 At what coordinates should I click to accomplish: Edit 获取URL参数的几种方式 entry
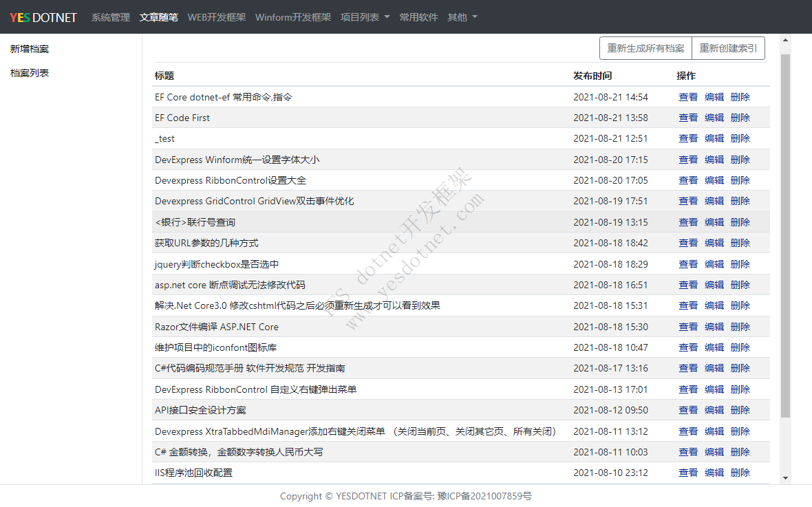click(714, 243)
